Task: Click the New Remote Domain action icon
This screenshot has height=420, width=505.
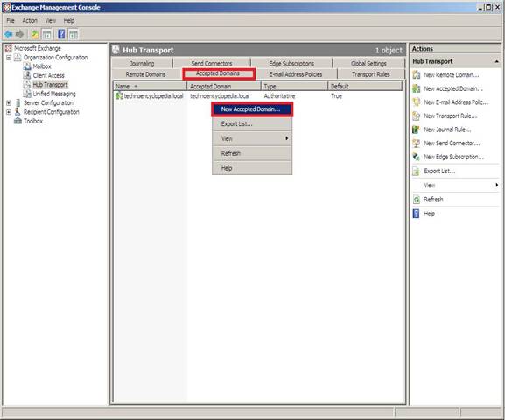Action: 416,75
